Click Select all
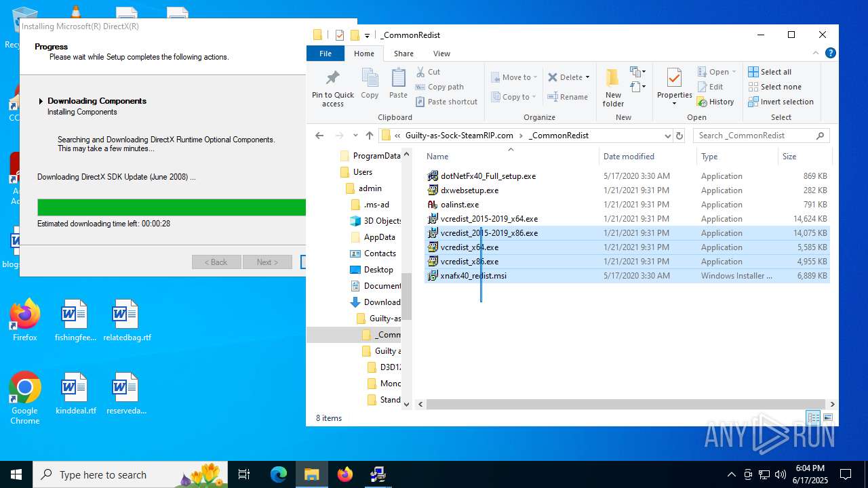This screenshot has width=868, height=488. pyautogui.click(x=770, y=72)
